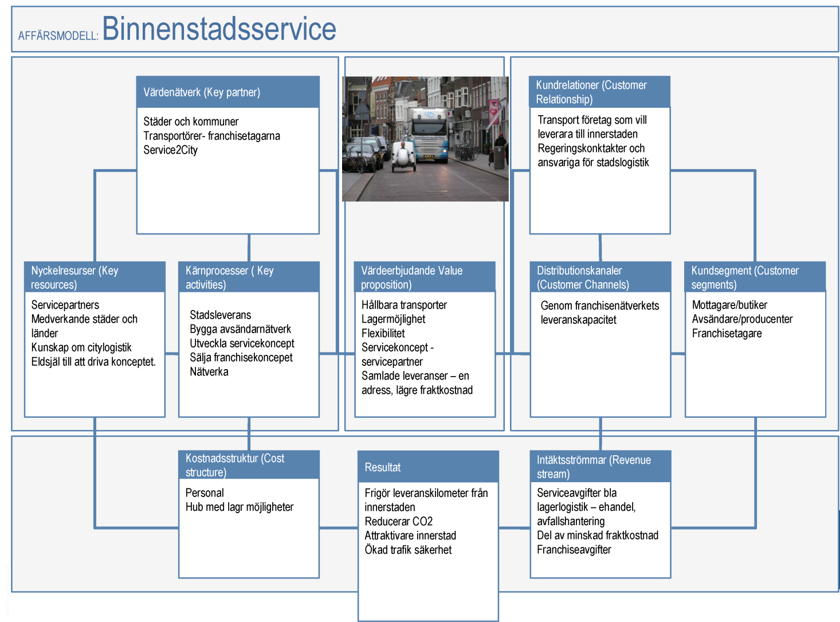Screen dimensions: 840x622
Task: Select the Flexibilitet line
Action: (383, 334)
